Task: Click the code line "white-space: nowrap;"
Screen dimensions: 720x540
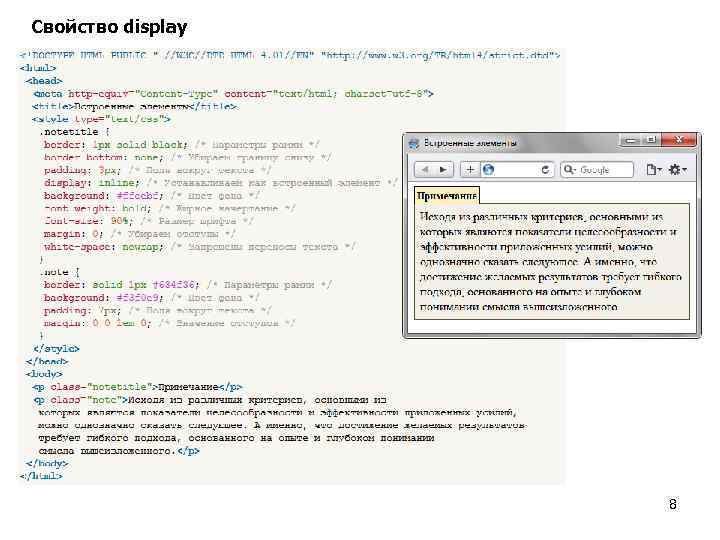Action: [104, 247]
